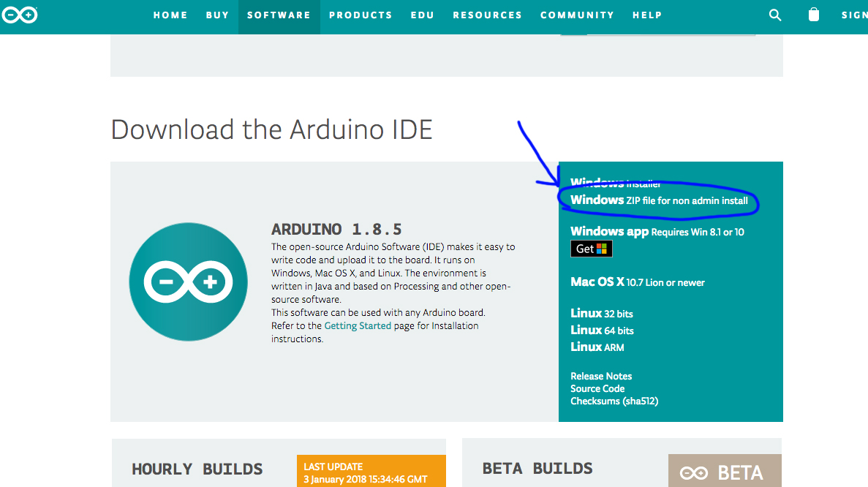Click the ARDUINO 1.8.5 heading

(x=336, y=229)
